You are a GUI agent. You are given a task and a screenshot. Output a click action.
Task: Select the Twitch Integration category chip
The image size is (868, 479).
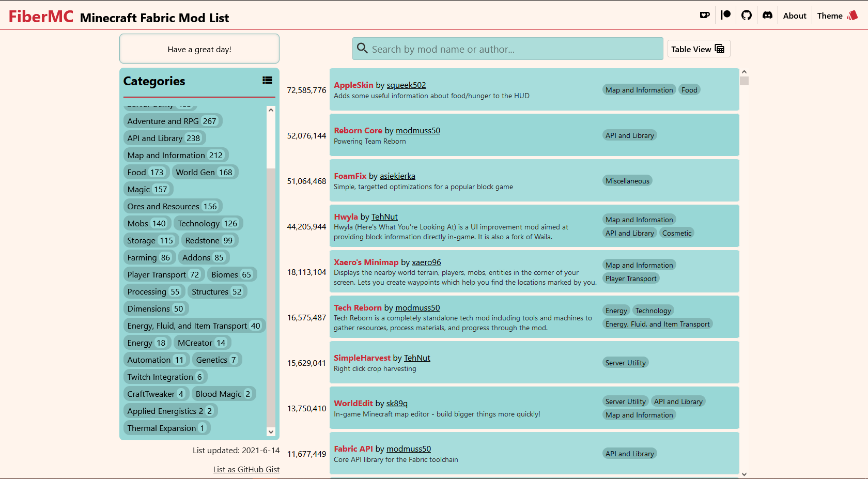coord(165,377)
